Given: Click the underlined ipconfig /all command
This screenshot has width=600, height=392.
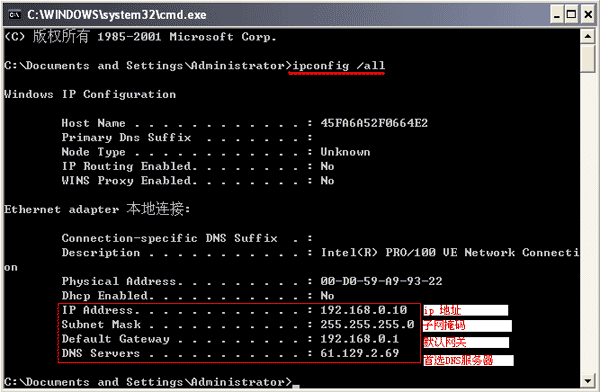Looking at the screenshot, I should [x=338, y=66].
